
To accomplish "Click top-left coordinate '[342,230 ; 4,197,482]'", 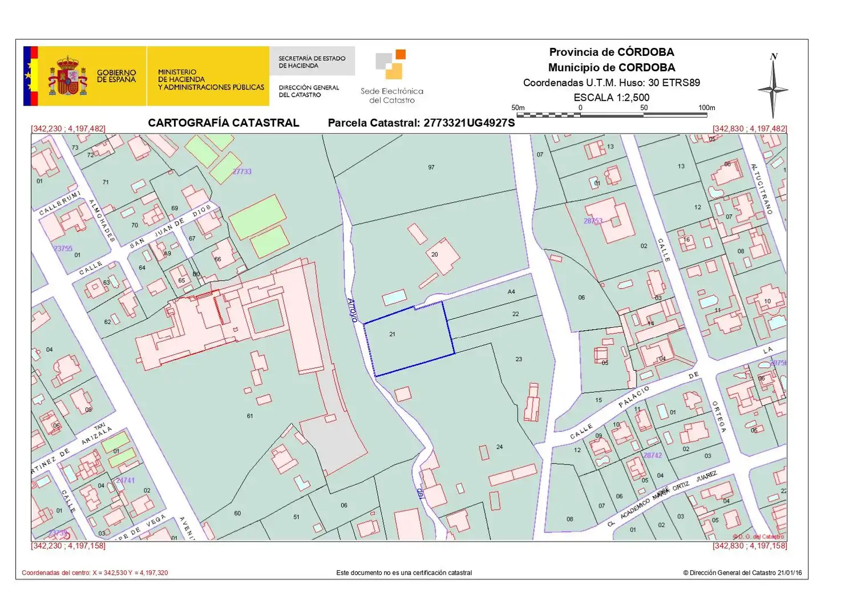I will [x=68, y=129].
